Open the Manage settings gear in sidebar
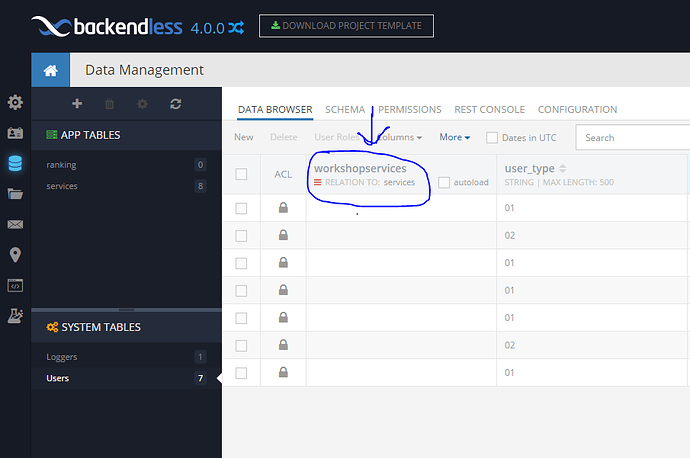This screenshot has height=458, width=690. click(15, 102)
